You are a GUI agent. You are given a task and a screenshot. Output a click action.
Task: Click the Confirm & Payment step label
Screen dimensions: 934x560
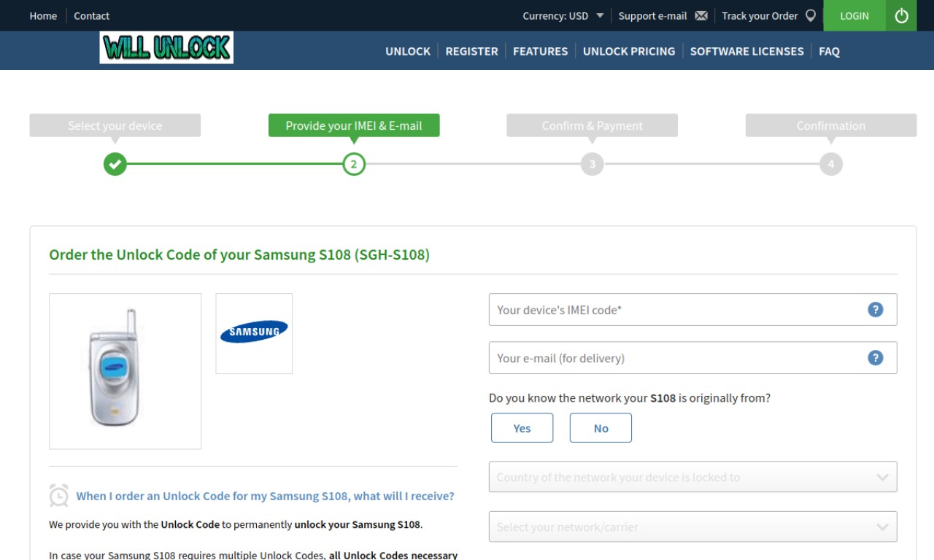593,125
